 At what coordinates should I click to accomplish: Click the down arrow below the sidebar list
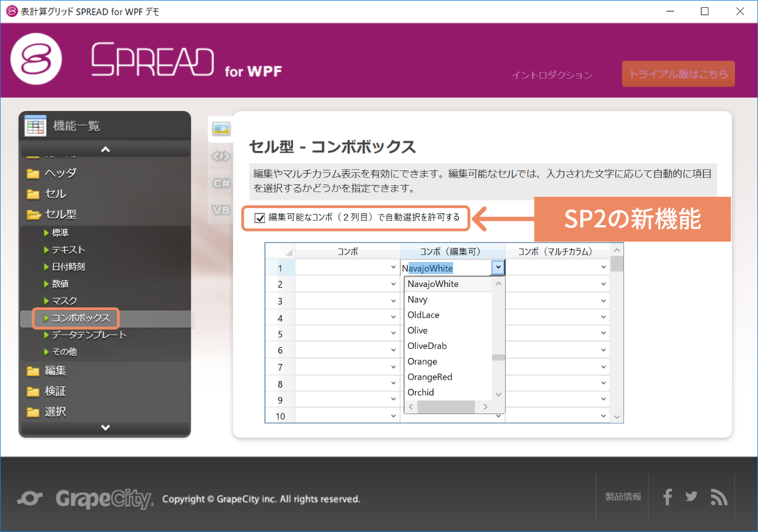pos(105,428)
